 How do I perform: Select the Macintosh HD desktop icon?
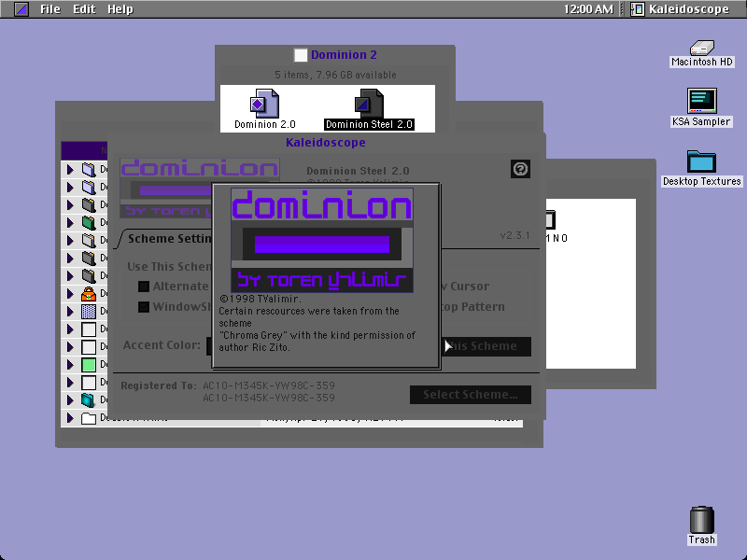coord(702,48)
